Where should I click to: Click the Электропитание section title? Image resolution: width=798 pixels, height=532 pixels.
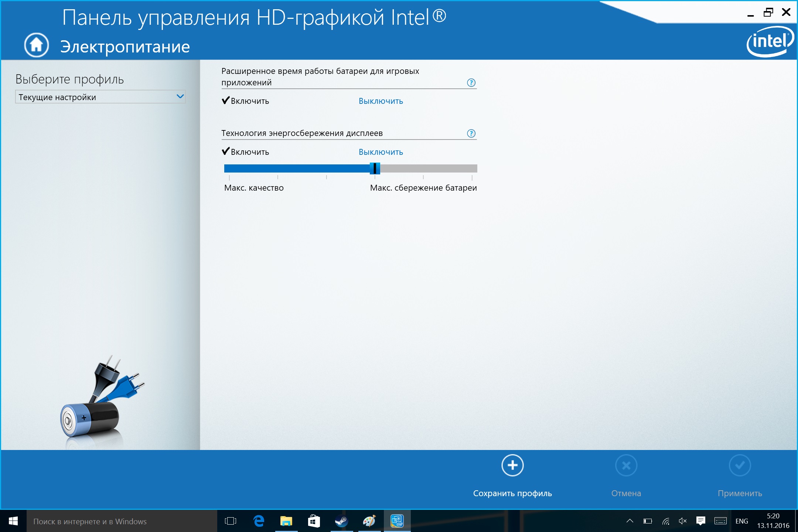point(125,47)
